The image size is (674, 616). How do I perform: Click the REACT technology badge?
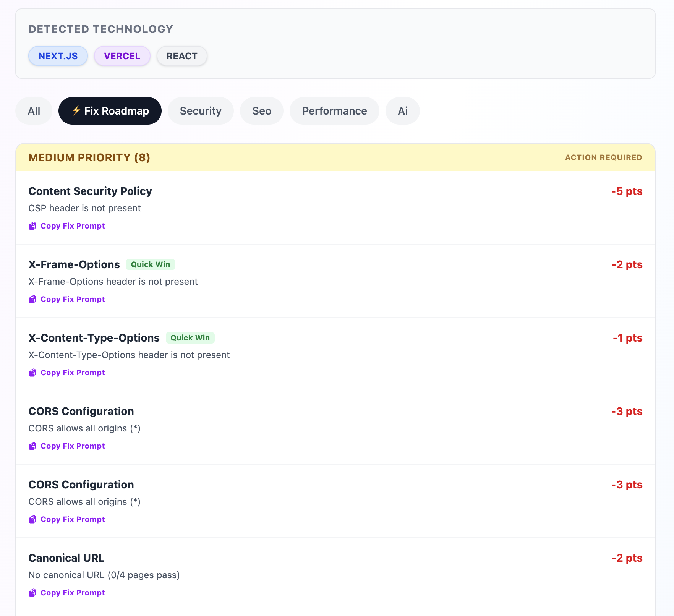tap(181, 56)
